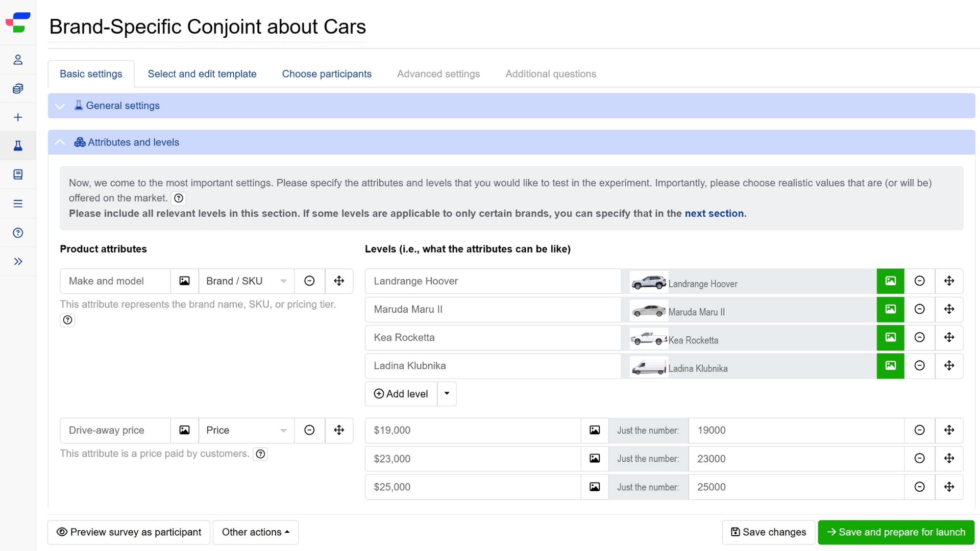The image size is (980, 551).
Task: Expand the General settings section
Action: point(122,106)
